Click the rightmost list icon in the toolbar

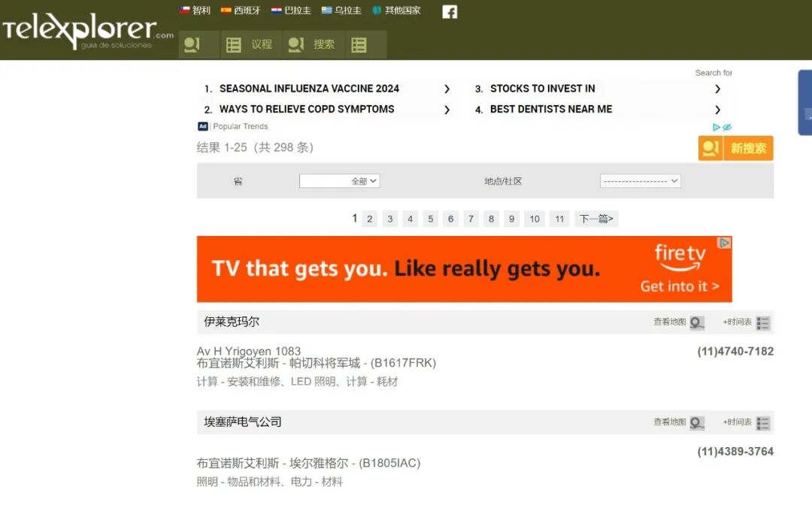click(x=365, y=44)
